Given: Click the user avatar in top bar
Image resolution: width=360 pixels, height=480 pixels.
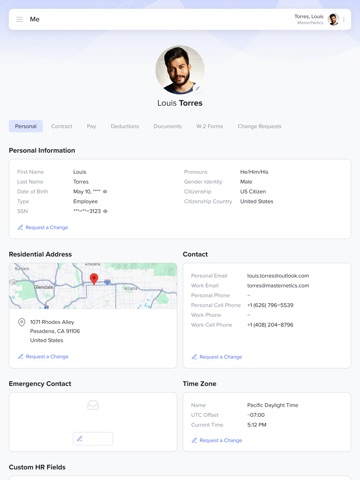Looking at the screenshot, I should click(333, 19).
